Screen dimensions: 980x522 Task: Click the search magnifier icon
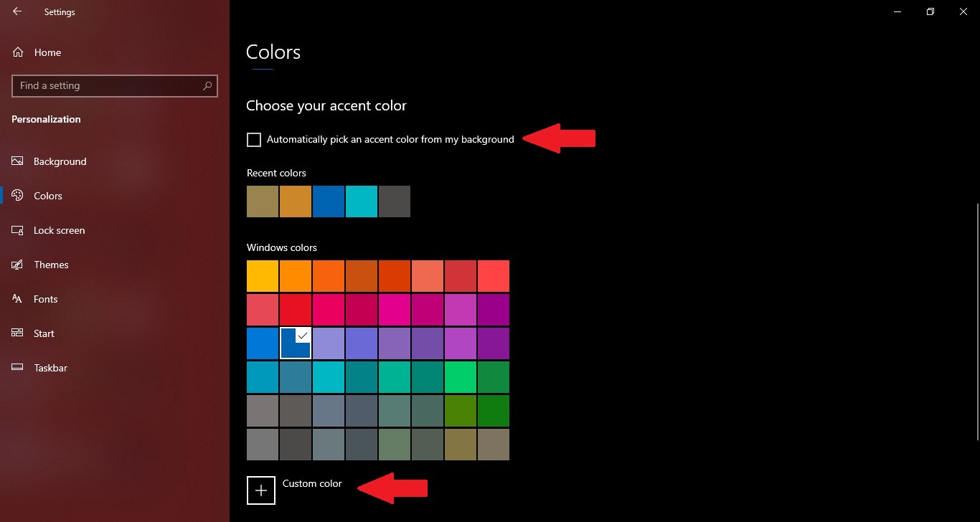click(207, 86)
